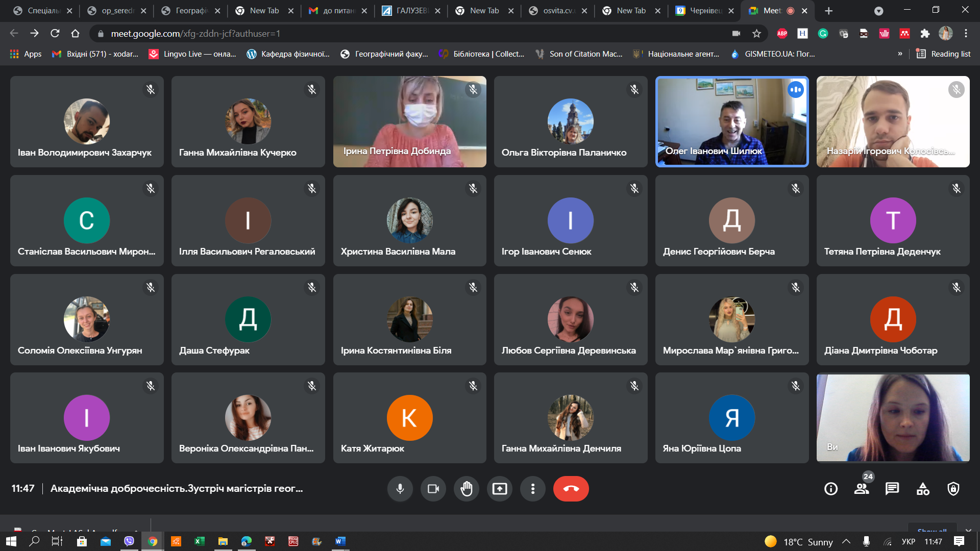Open the tab search dropdown arrow
This screenshot has width=980, height=551.
point(878,11)
